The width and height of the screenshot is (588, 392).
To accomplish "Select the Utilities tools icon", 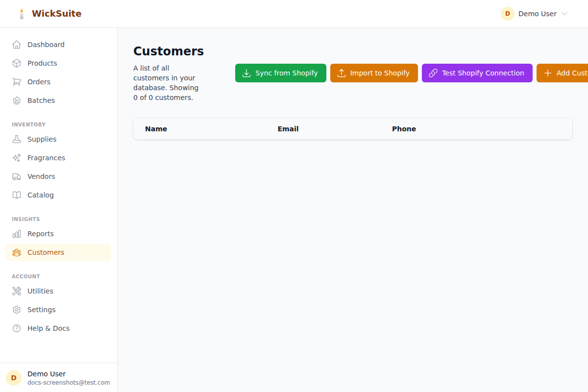I will [x=16, y=291].
